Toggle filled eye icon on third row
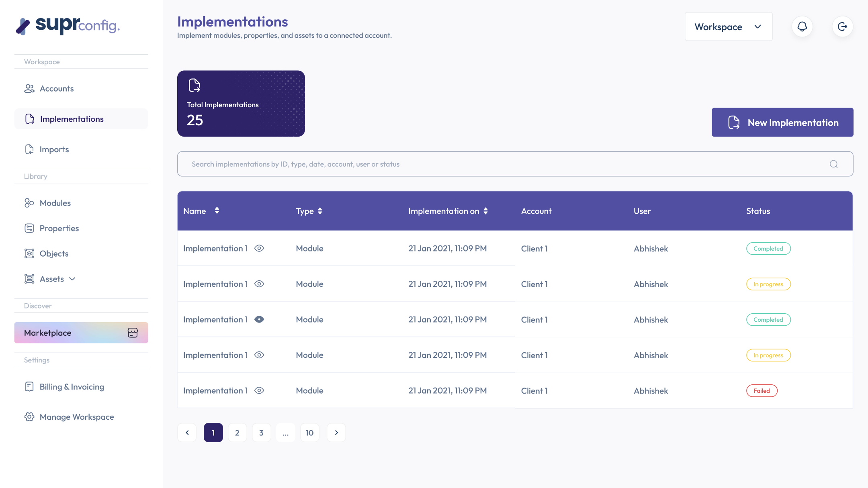Screen dimensions: 868x488 point(259,319)
